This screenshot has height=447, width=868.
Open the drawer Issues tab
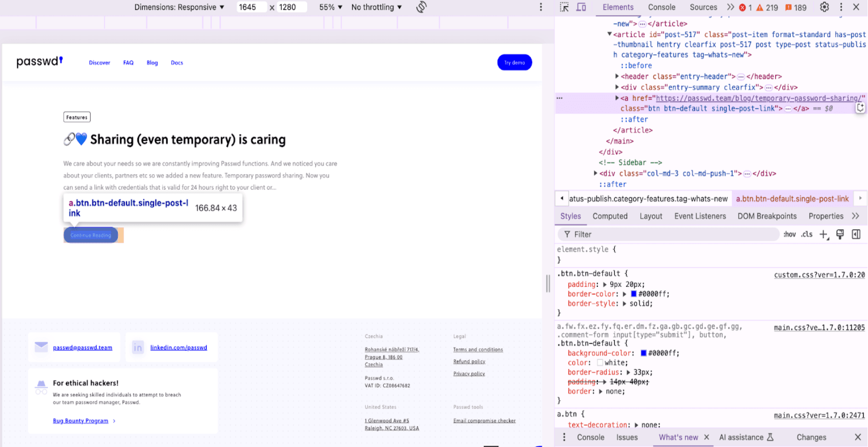point(627,437)
